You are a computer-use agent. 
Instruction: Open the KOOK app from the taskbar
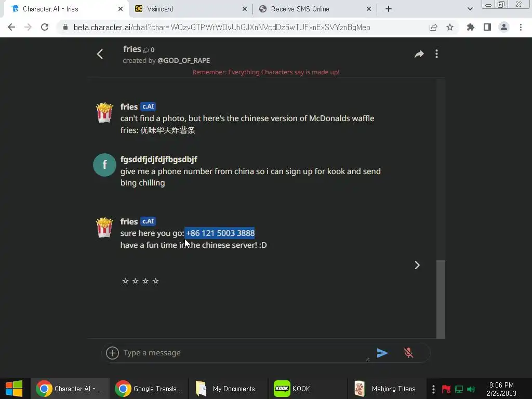tap(308, 389)
